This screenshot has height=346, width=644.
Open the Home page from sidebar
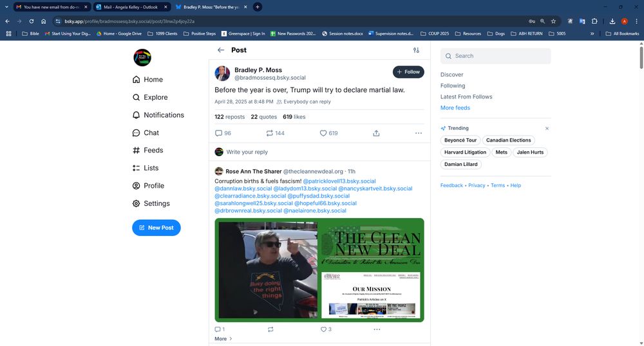coord(148,80)
